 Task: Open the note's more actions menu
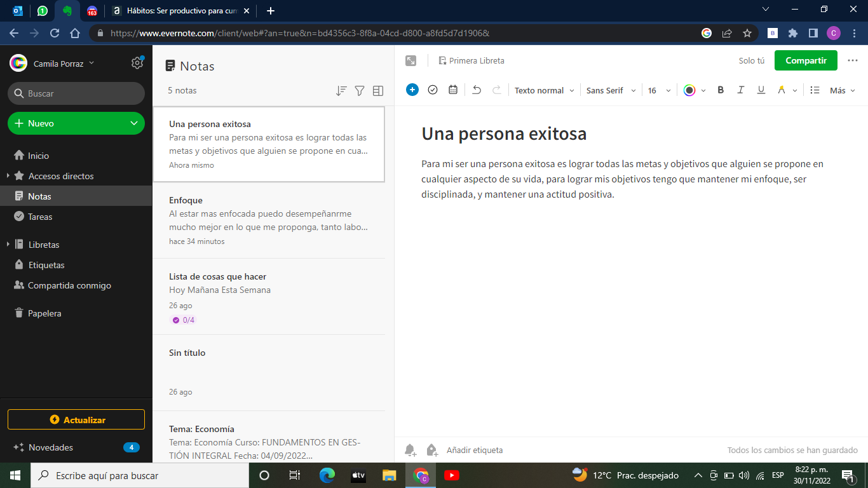coord(853,60)
